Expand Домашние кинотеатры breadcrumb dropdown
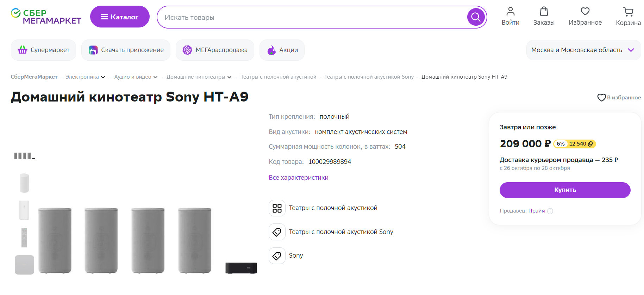This screenshot has width=644, height=295. click(x=229, y=77)
